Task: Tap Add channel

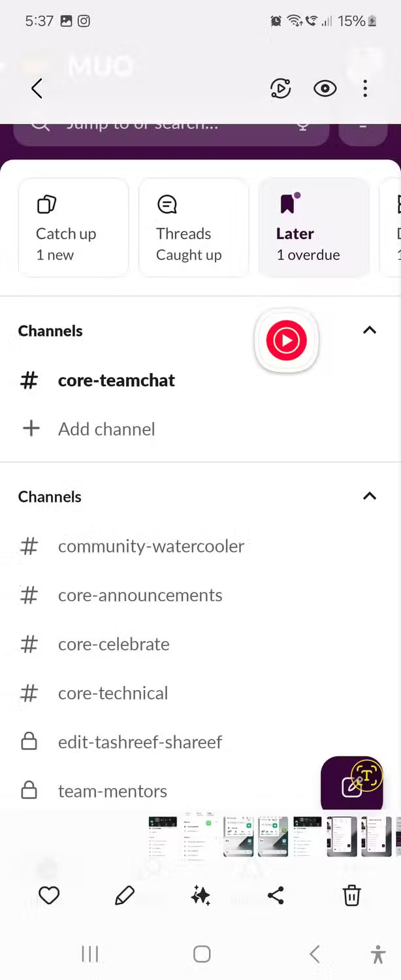Action: (106, 429)
